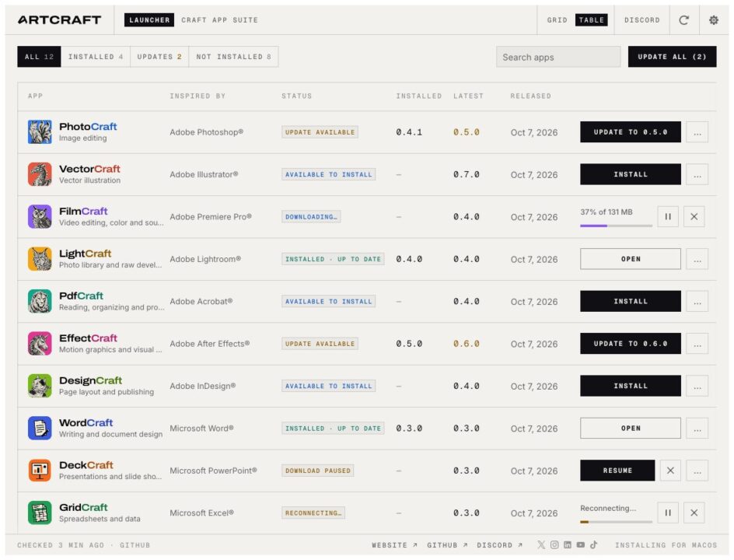The width and height of the screenshot is (734, 560).
Task: Open the LinkedIn link in footer
Action: tap(568, 544)
